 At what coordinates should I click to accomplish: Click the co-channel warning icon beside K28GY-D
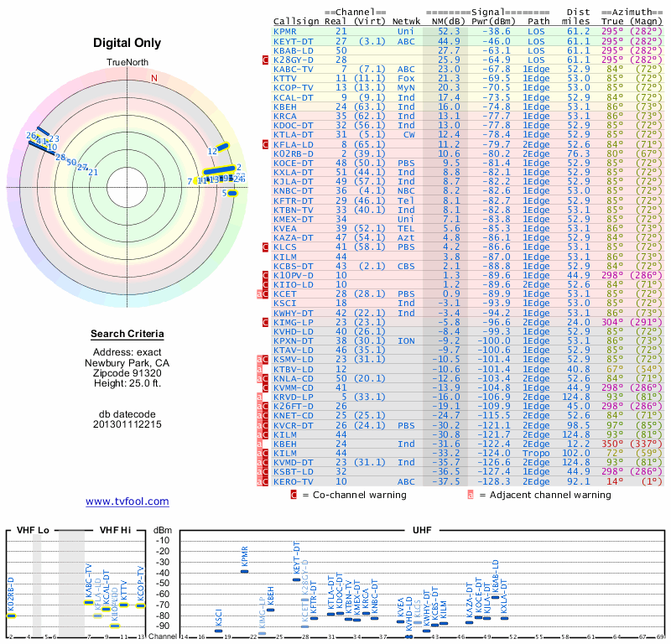266,60
